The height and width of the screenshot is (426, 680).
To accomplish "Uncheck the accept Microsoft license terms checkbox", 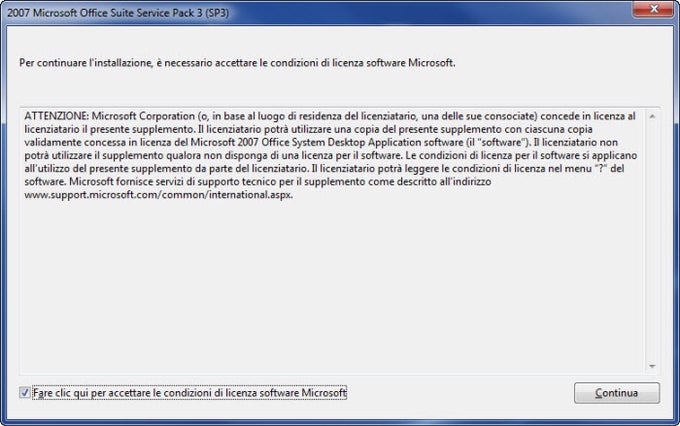I will pyautogui.click(x=25, y=393).
